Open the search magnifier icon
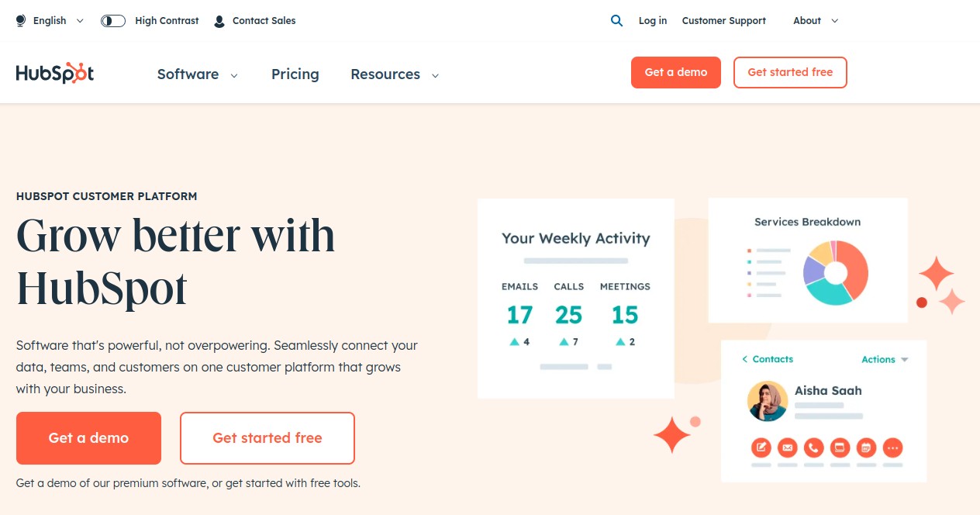980x515 pixels. [616, 21]
